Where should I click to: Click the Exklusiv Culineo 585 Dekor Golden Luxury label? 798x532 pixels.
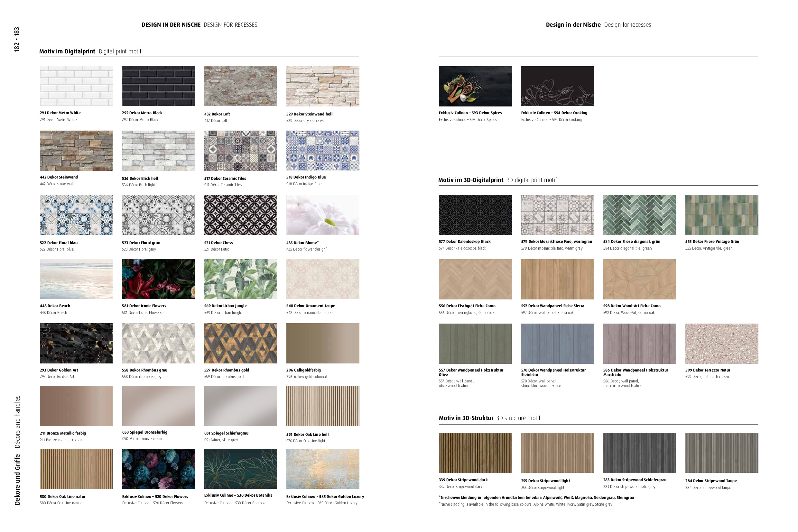[x=325, y=496]
